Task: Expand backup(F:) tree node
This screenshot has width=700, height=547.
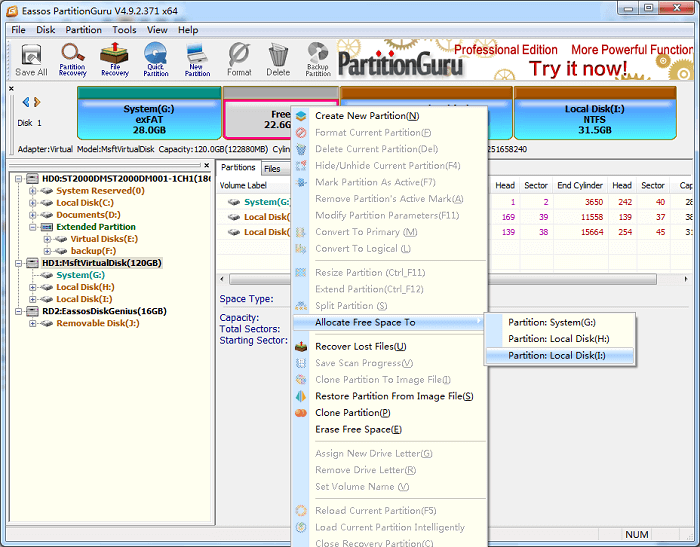Action: pyautogui.click(x=47, y=251)
